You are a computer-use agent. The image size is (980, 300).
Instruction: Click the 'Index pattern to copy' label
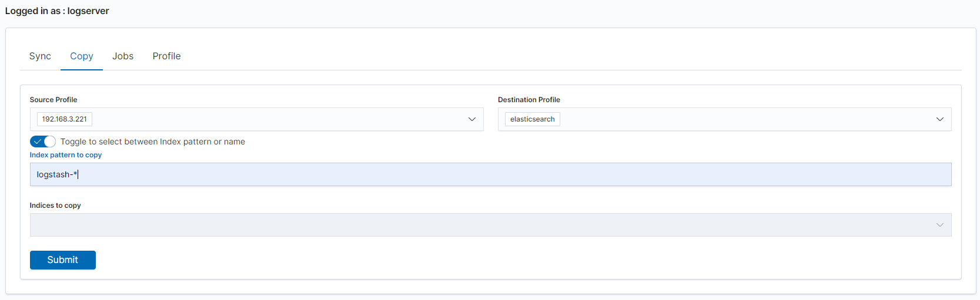[66, 155]
